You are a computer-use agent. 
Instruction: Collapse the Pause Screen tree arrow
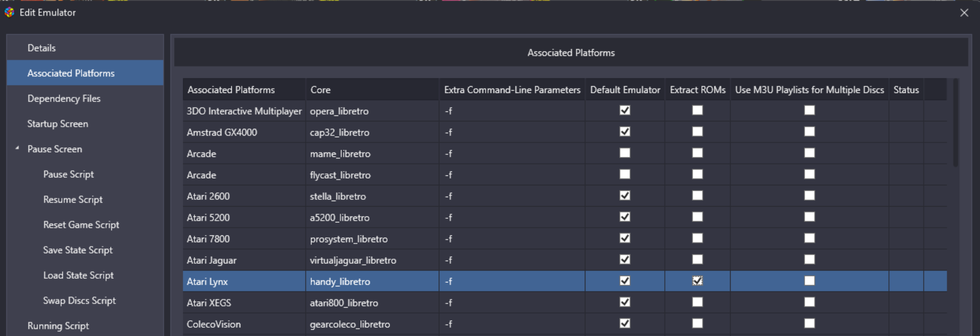coord(17,148)
